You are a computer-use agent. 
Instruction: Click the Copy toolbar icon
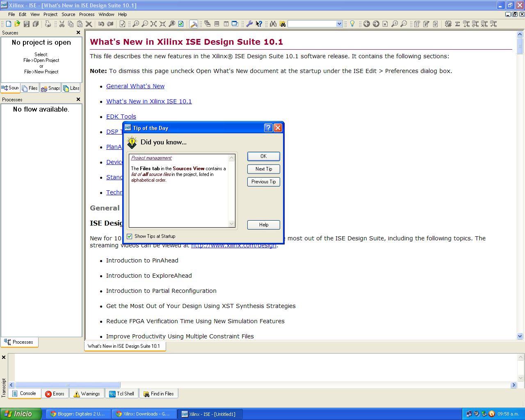[71, 24]
